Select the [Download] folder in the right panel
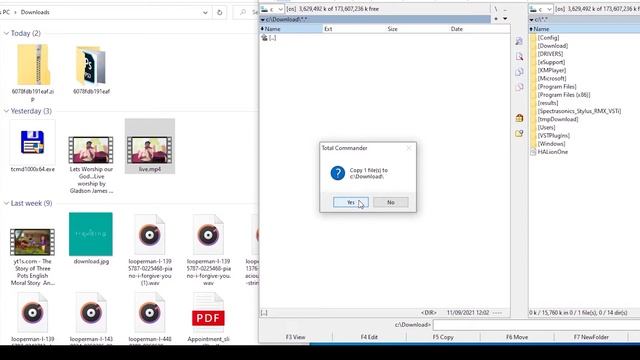The image size is (640, 360). coord(553,46)
